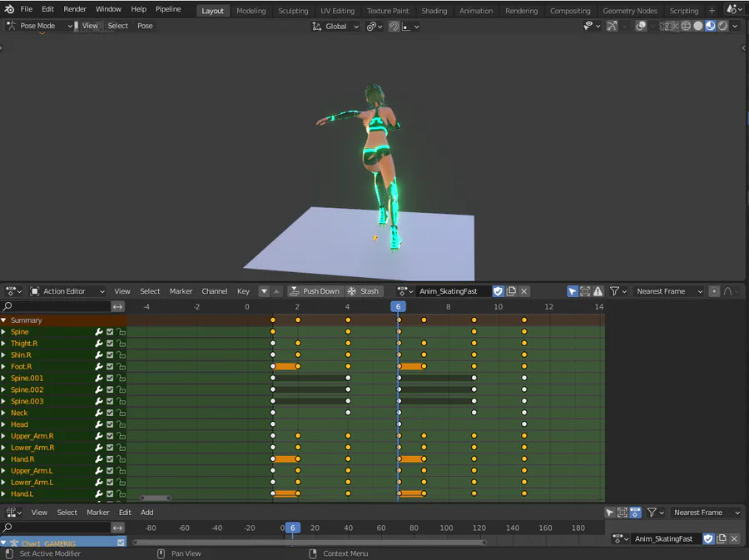Click the Push Down button
The width and height of the screenshot is (749, 560).
point(315,290)
